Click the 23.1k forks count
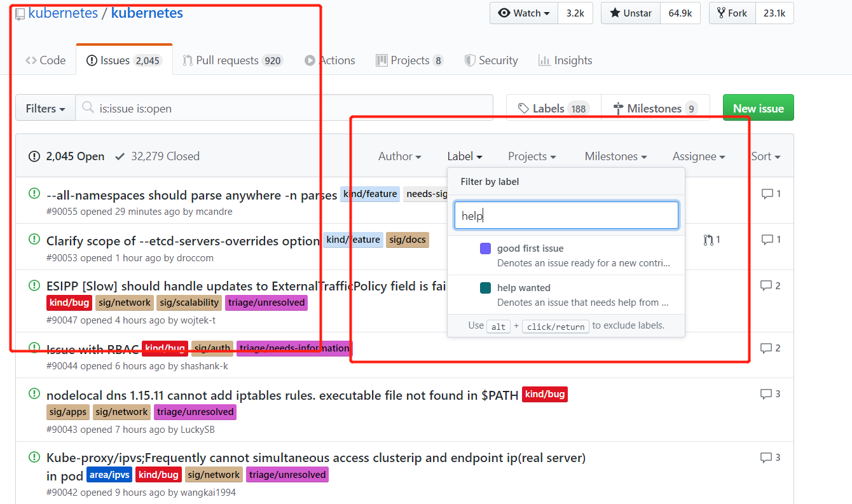The height and width of the screenshot is (504, 852). point(774,13)
